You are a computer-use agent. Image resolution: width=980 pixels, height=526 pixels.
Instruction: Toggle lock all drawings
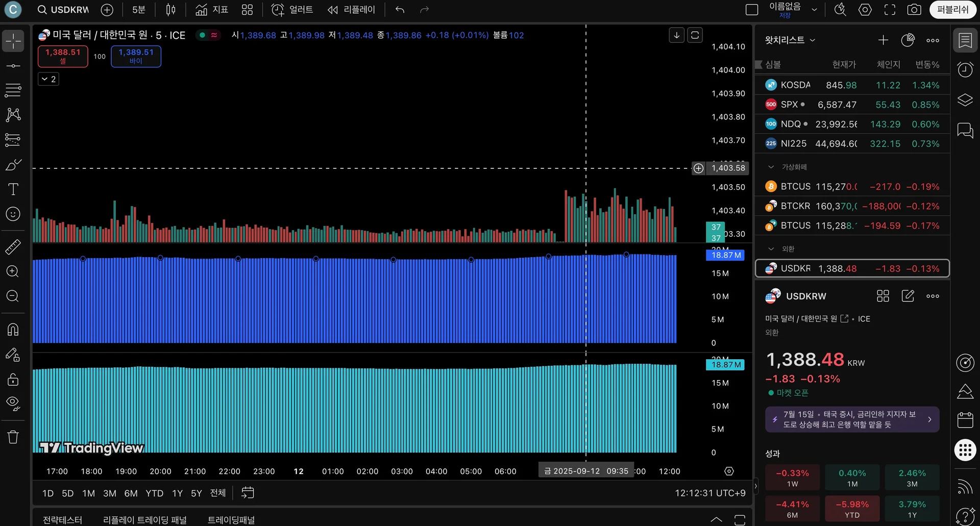pos(13,379)
